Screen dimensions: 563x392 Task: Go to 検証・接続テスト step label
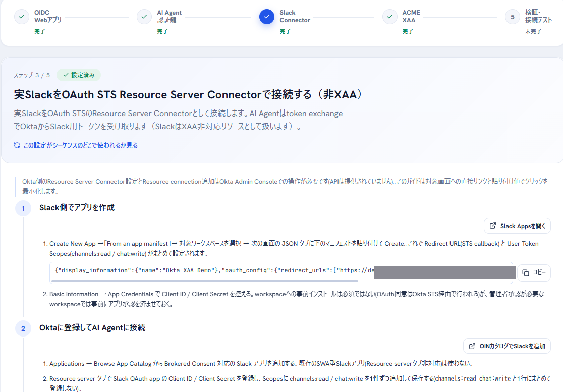point(538,16)
